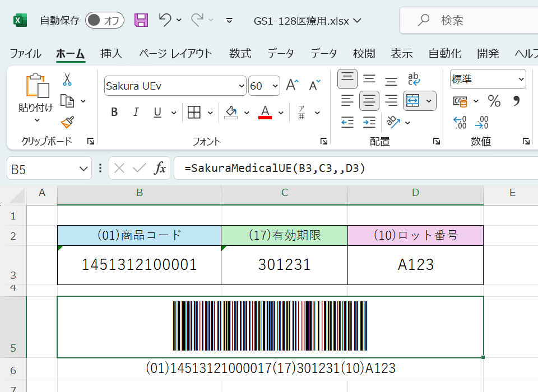
Task: Click the wrap text icon
Action: tap(414, 79)
